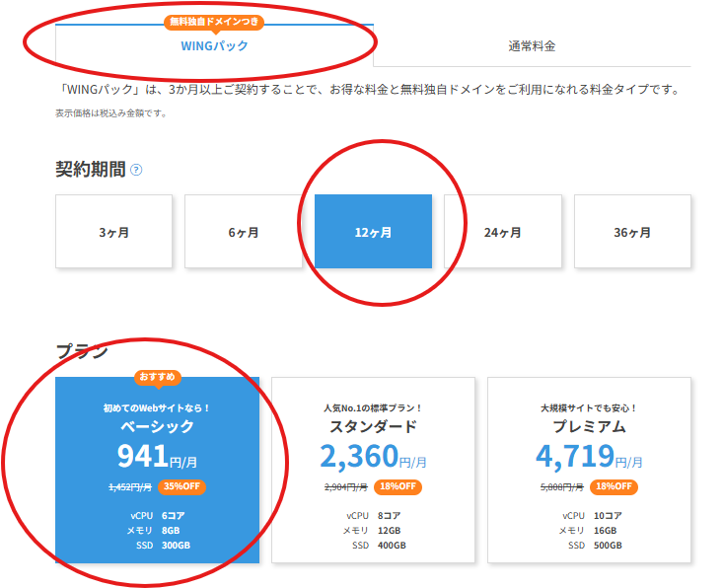Image resolution: width=723 pixels, height=588 pixels.
Task: Click the 4,719円/月 price
Action: (x=589, y=456)
